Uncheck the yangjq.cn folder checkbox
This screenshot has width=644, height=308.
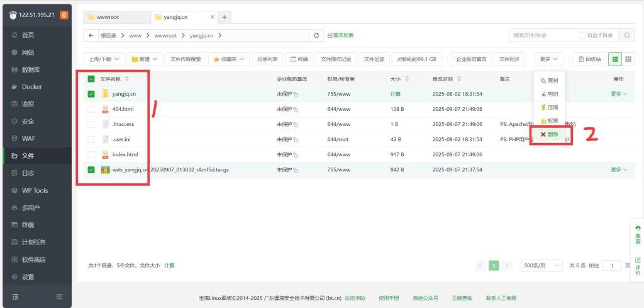pyautogui.click(x=91, y=94)
